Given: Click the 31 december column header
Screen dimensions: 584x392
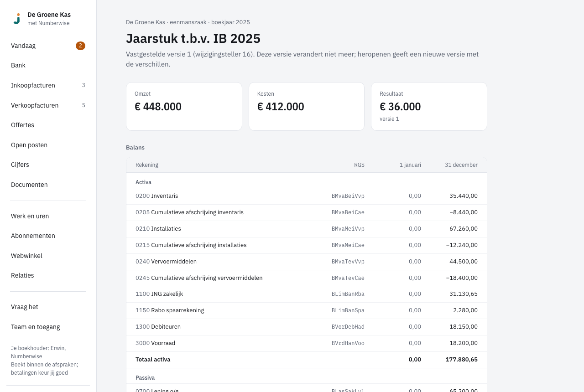Looking at the screenshot, I should click(x=461, y=165).
